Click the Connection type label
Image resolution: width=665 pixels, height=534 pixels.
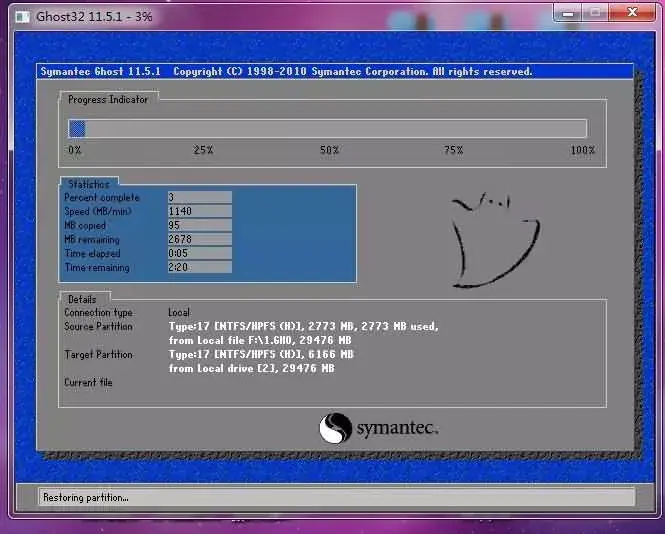(x=98, y=313)
